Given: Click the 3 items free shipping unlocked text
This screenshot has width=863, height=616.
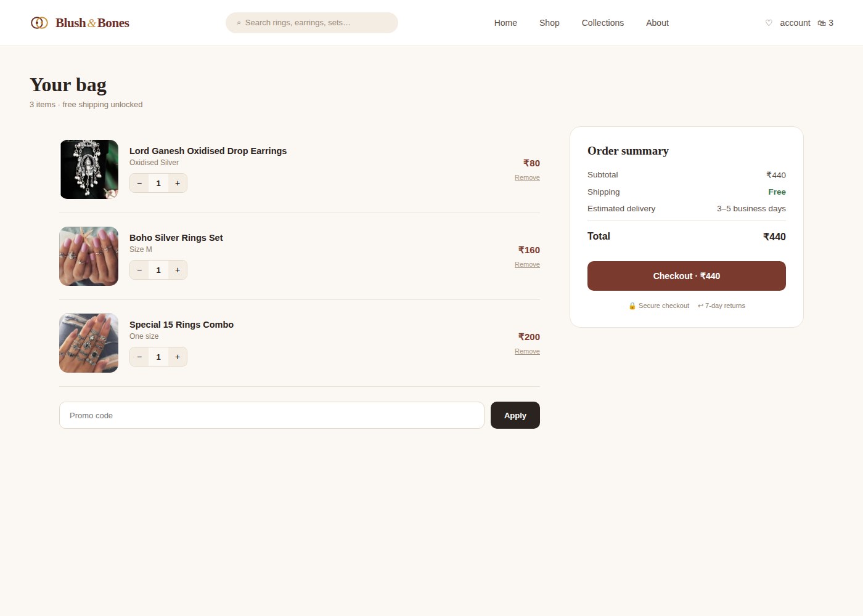Looking at the screenshot, I should 86,105.
